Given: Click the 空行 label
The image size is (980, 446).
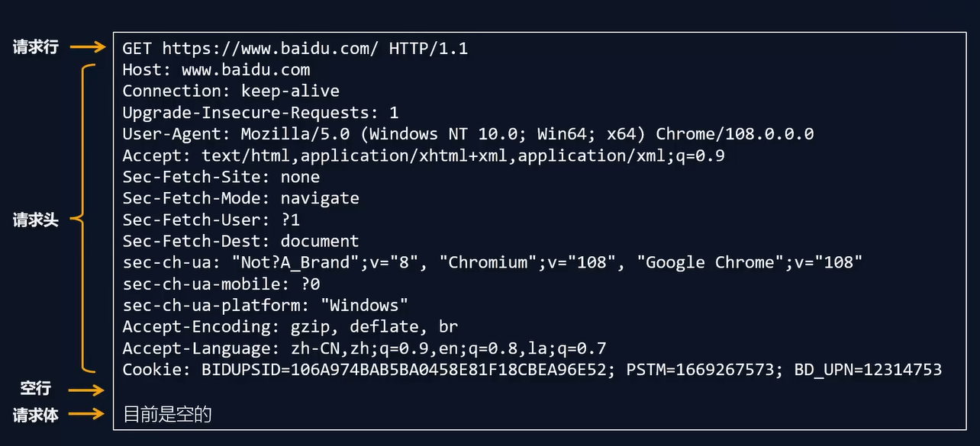Looking at the screenshot, I should click(x=35, y=389).
